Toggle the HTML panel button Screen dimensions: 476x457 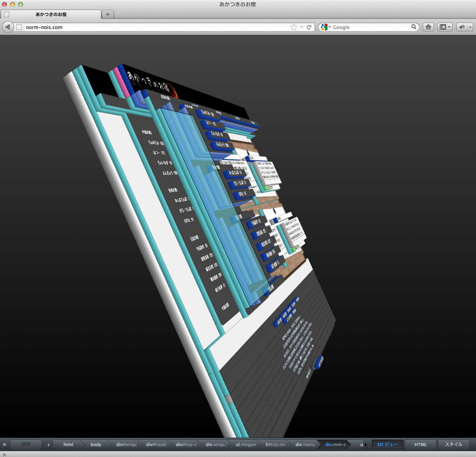(421, 444)
